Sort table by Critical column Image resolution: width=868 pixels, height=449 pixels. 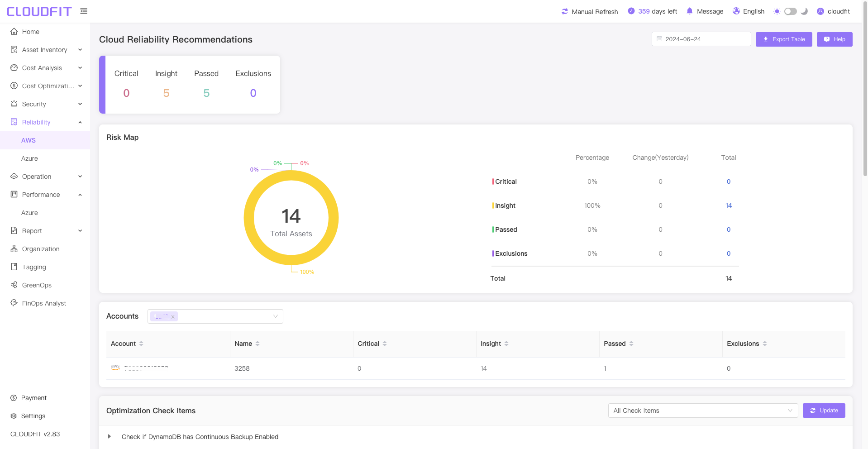pyautogui.click(x=385, y=344)
